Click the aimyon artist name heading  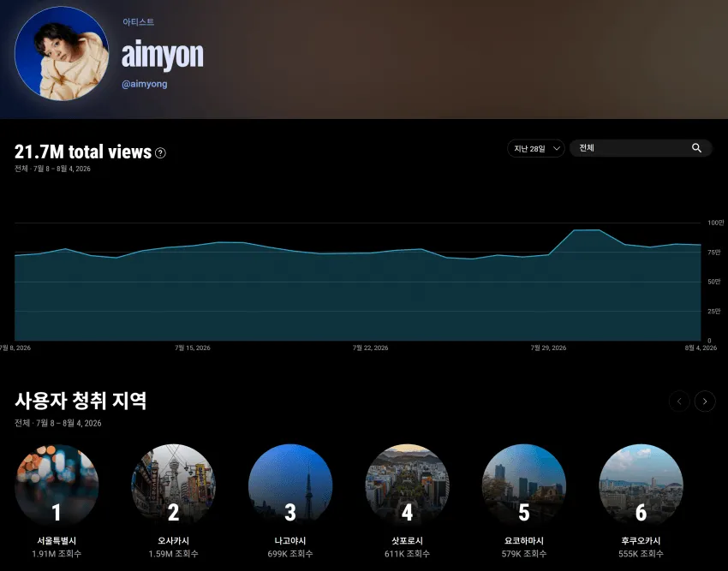[163, 56]
